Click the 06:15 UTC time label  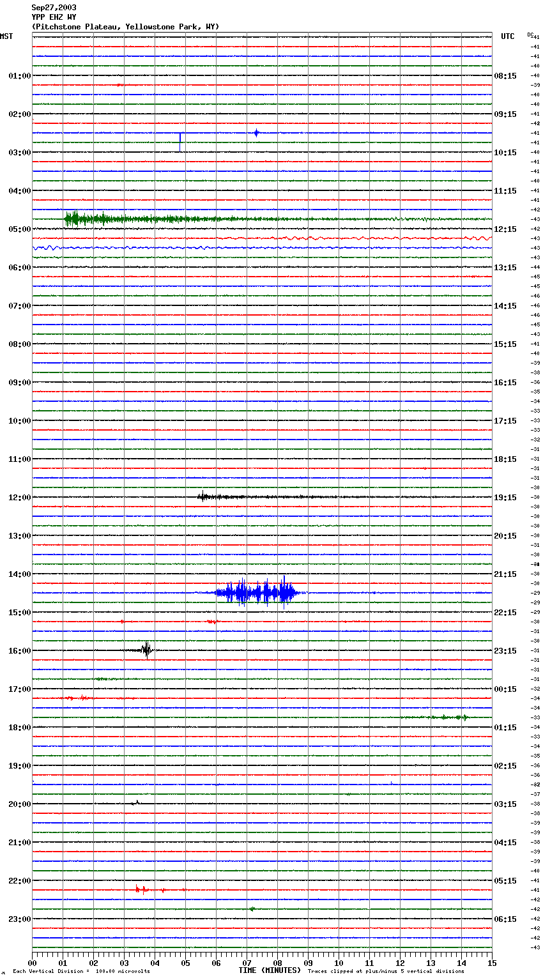tap(505, 919)
